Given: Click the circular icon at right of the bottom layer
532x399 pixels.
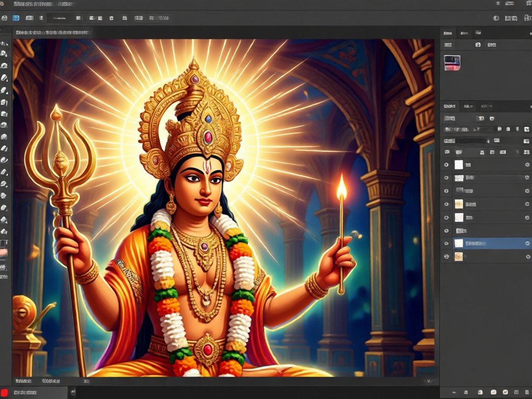Looking at the screenshot, I should (x=528, y=257).
